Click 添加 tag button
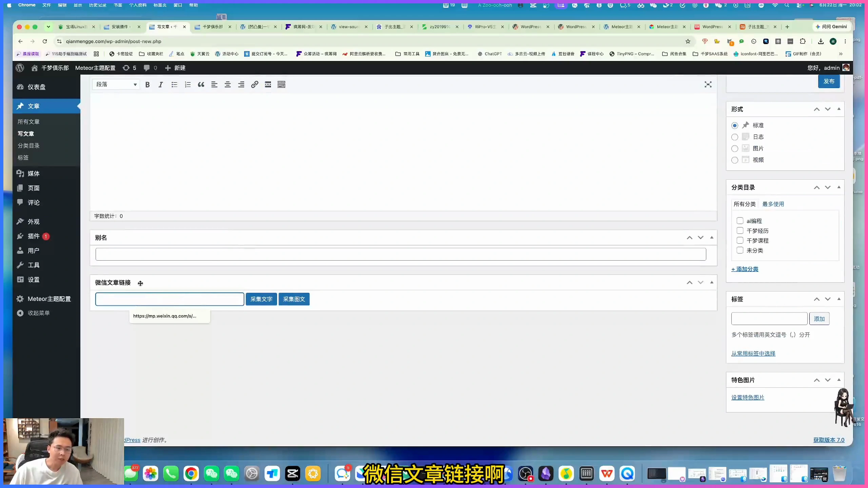The width and height of the screenshot is (868, 488). [x=819, y=319]
